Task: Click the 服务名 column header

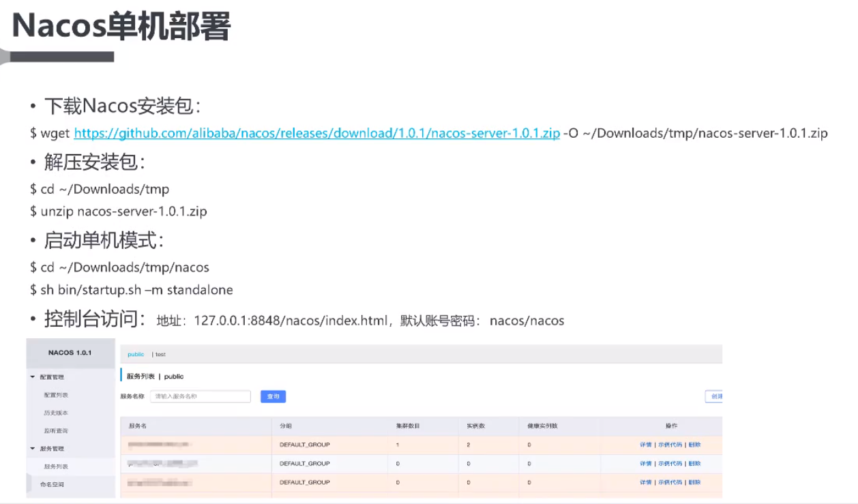Action: (138, 426)
